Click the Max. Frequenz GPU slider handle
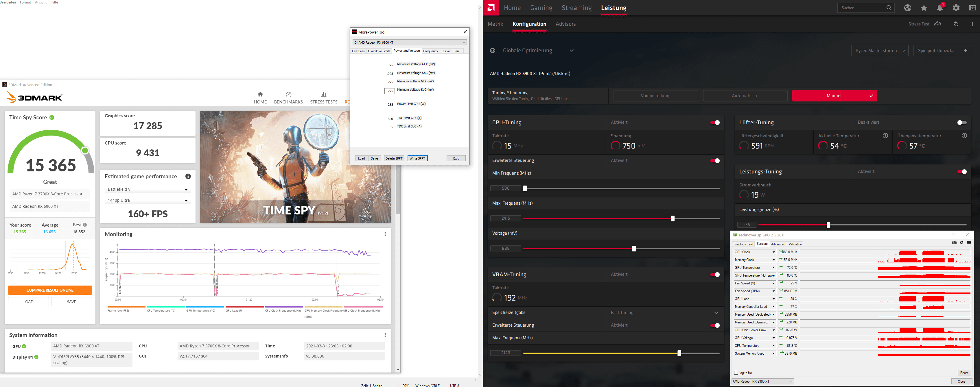The image size is (980, 387). pyautogui.click(x=673, y=218)
